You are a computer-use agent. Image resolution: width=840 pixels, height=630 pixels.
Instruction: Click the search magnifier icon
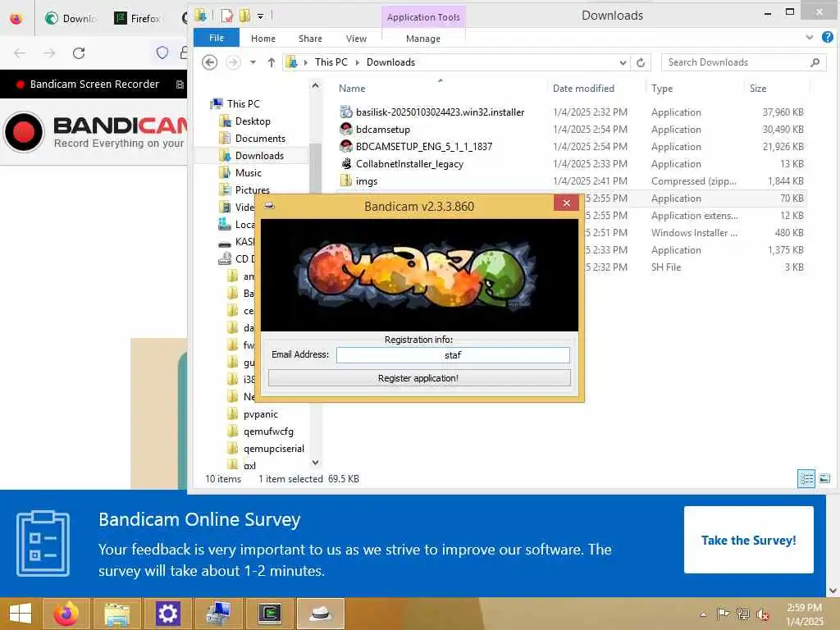pos(815,62)
